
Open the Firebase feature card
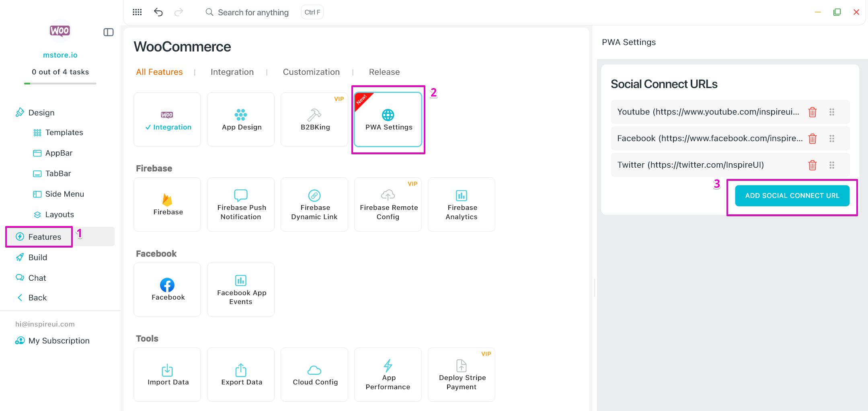pos(167,204)
